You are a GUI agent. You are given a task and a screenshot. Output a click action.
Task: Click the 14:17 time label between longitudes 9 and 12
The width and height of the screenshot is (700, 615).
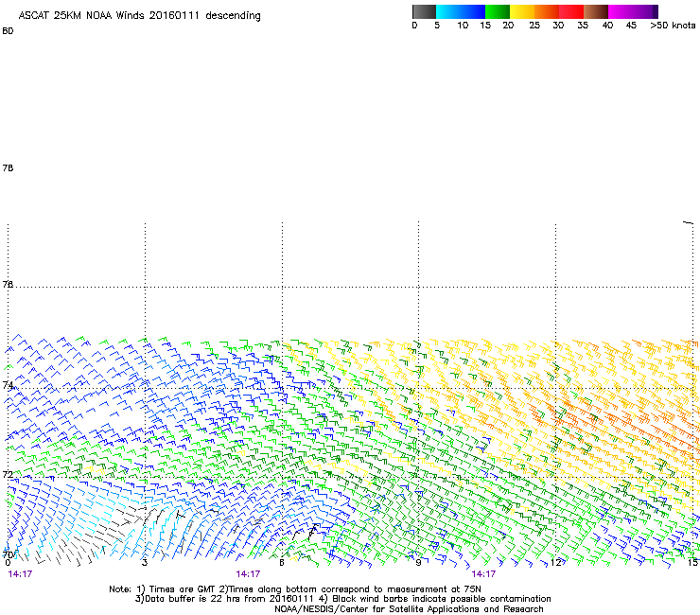click(x=483, y=574)
